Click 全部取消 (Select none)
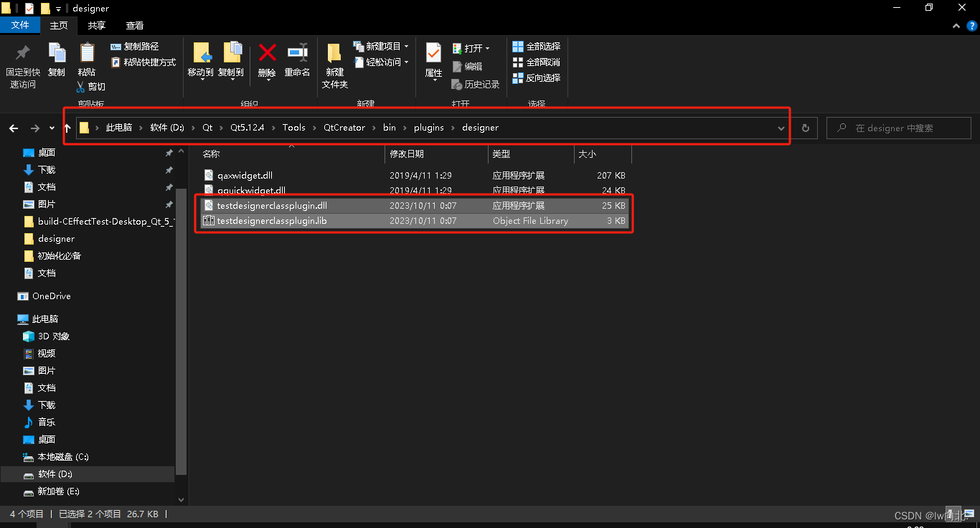Image resolution: width=980 pixels, height=528 pixels. pyautogui.click(x=536, y=62)
